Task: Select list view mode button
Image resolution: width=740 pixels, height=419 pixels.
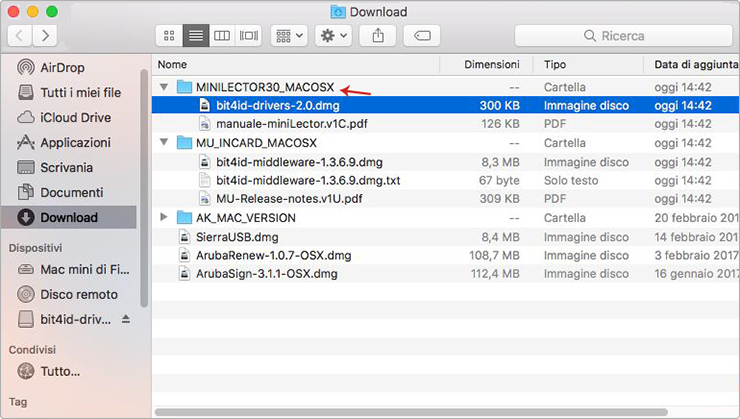Action: (195, 36)
